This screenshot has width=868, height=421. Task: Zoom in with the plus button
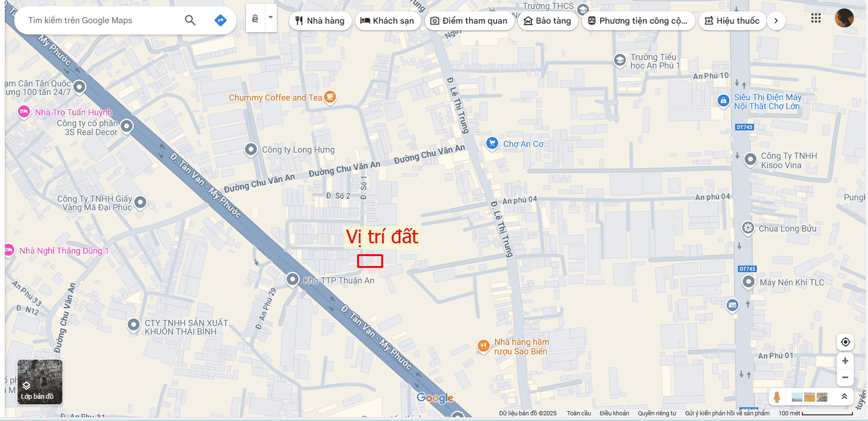click(845, 361)
